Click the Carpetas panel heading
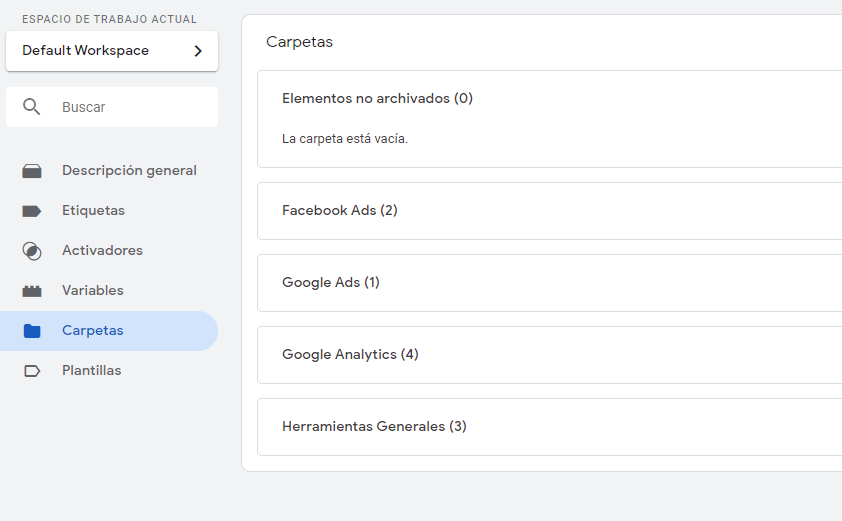This screenshot has height=521, width=842. coord(299,42)
